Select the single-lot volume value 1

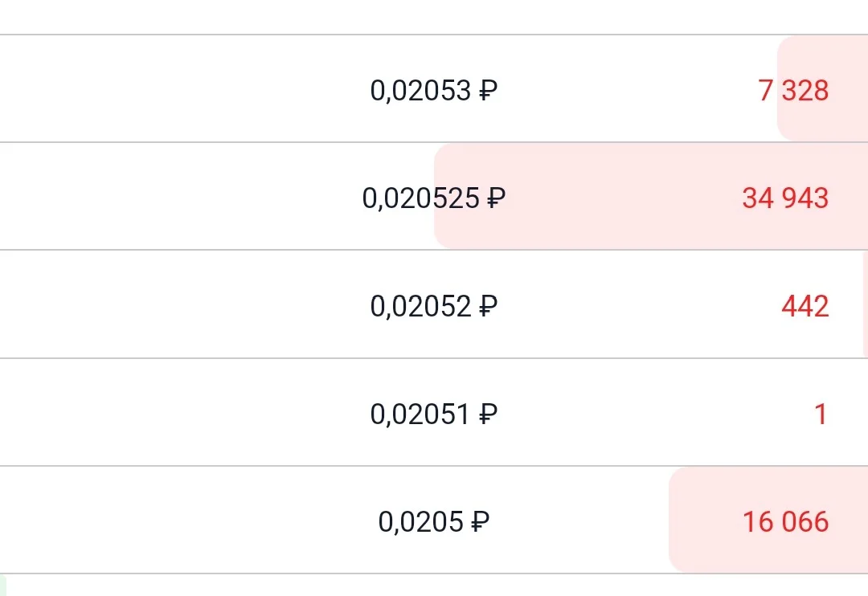(821, 414)
